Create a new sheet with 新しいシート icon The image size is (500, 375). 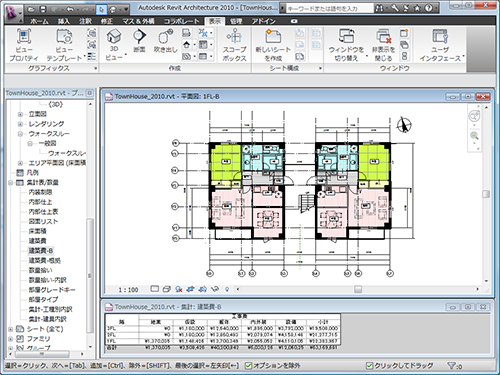(273, 36)
